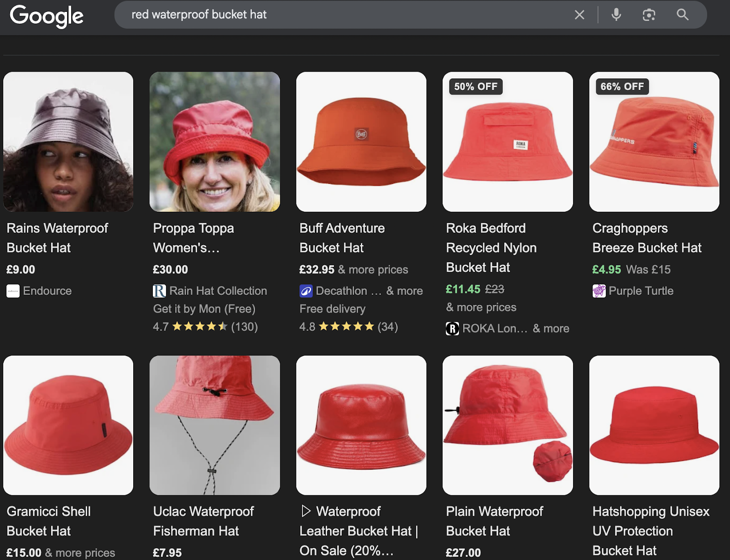Click the Purple Turtle seller icon
Viewport: 730px width, 560px height.
pos(599,291)
